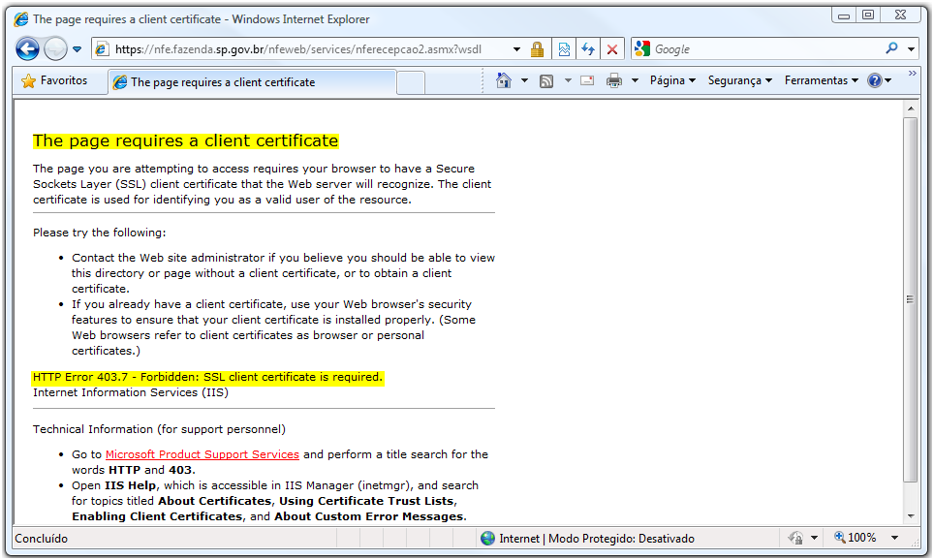Minimize the Internet Explorer window
This screenshot has height=560, width=934.
click(x=844, y=16)
